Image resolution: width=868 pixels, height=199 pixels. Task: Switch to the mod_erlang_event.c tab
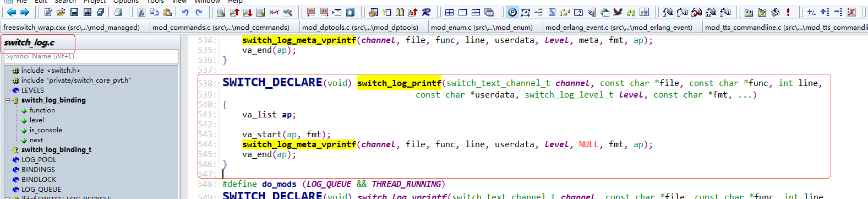[619, 27]
